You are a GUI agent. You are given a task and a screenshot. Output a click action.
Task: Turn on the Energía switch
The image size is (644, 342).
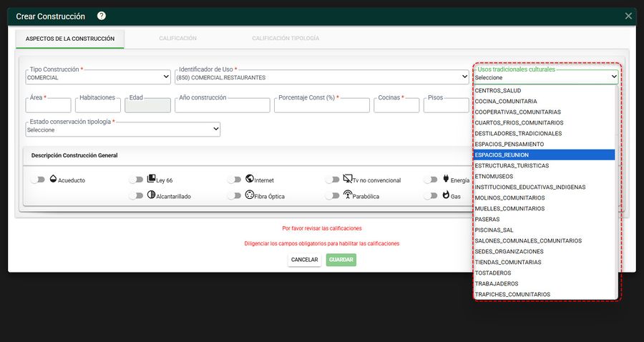coord(431,180)
